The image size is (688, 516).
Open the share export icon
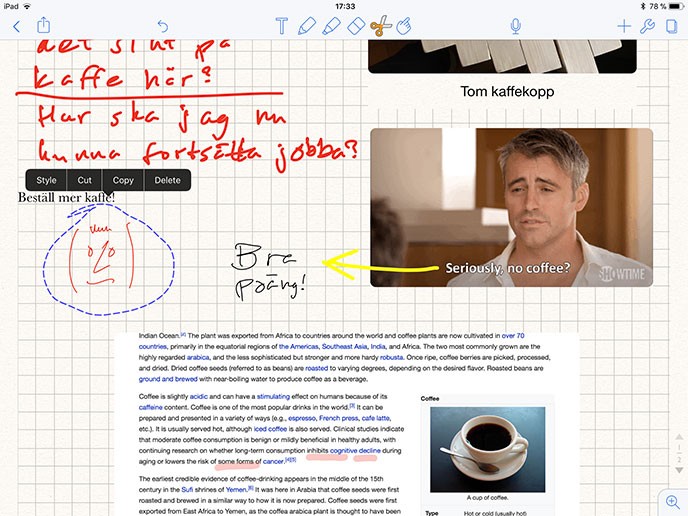click(x=43, y=25)
